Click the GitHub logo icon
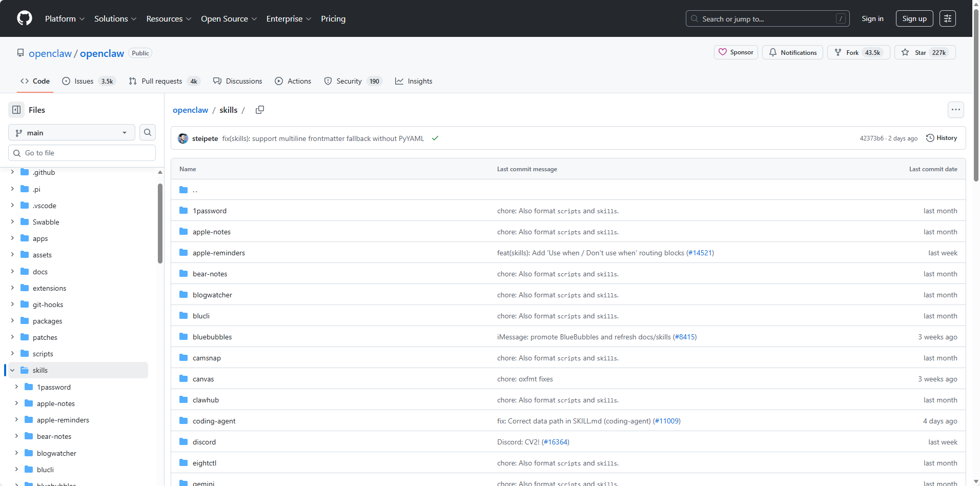Screen dimensions: 980x486 pyautogui.click(x=24, y=18)
